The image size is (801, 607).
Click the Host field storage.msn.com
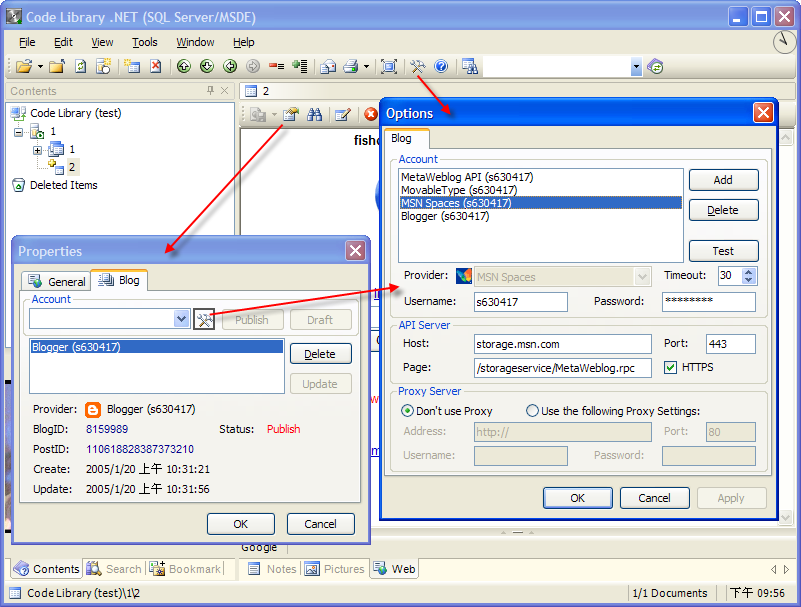pos(562,344)
